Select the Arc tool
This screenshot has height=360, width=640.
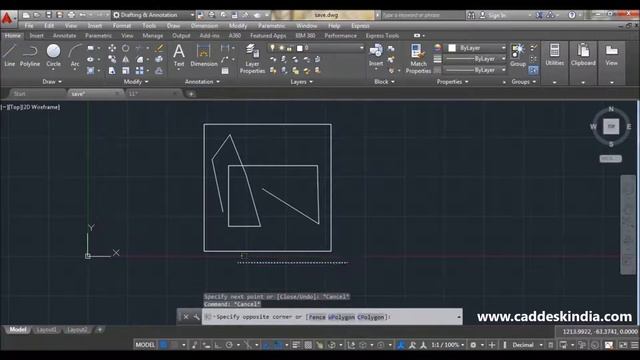pos(75,55)
